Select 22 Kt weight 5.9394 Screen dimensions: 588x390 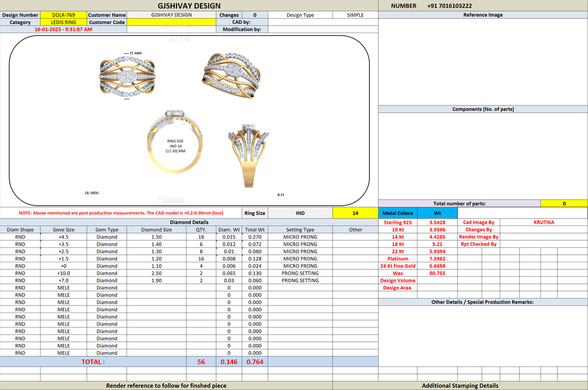pyautogui.click(x=437, y=252)
